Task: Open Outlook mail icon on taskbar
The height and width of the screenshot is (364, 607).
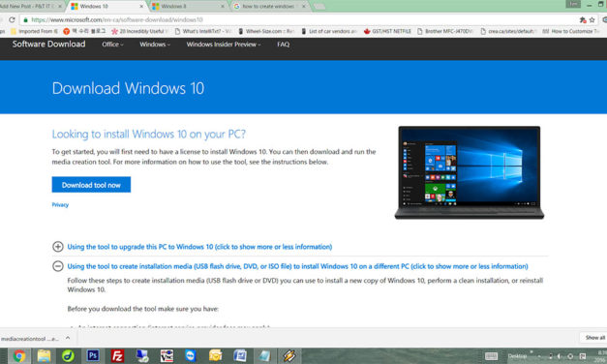Action: point(215,355)
